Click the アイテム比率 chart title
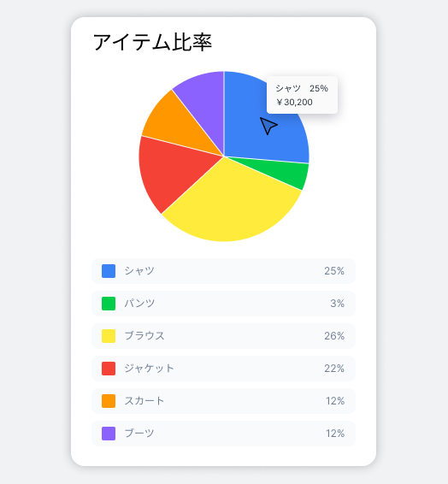This screenshot has width=448, height=484. tap(152, 42)
